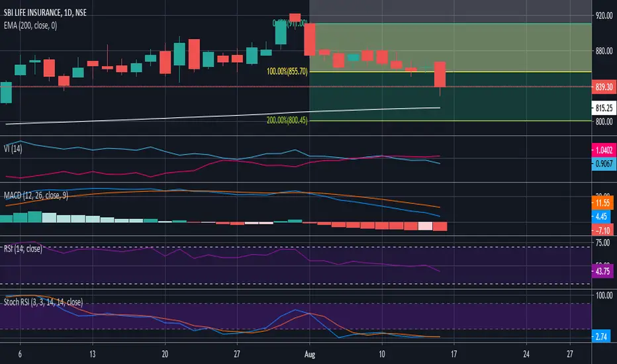Click the 75.00 RSI scale label
The width and height of the screenshot is (617, 364).
coord(603,243)
